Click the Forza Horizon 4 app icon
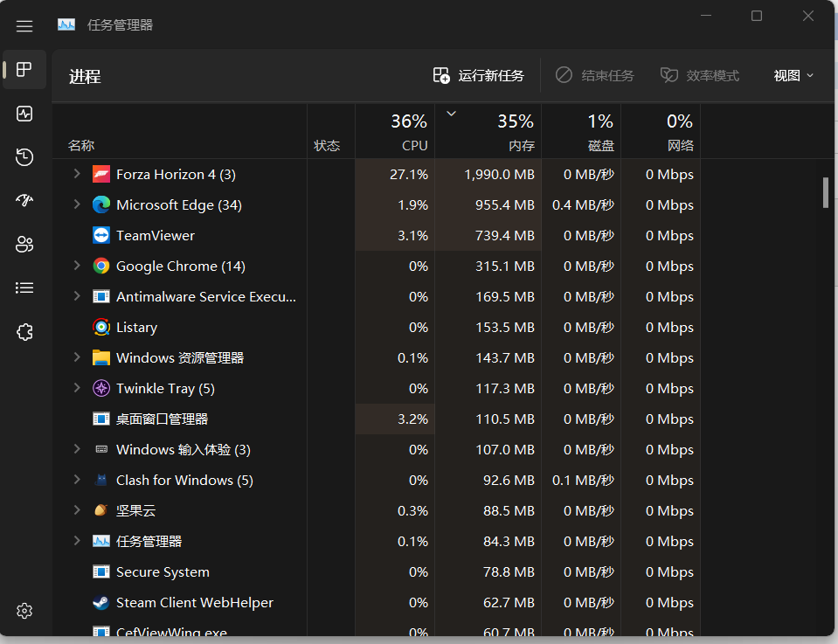Image resolution: width=838 pixels, height=644 pixels. point(101,174)
